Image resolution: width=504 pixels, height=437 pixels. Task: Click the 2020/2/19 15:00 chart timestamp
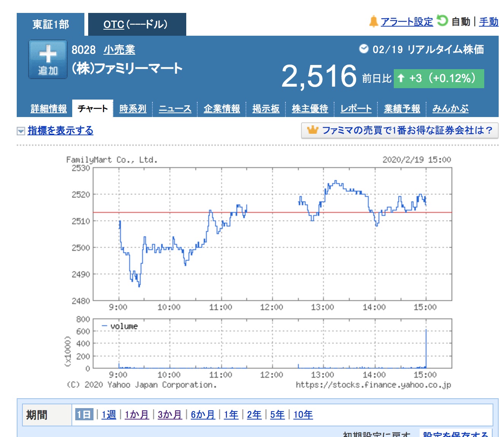click(417, 160)
